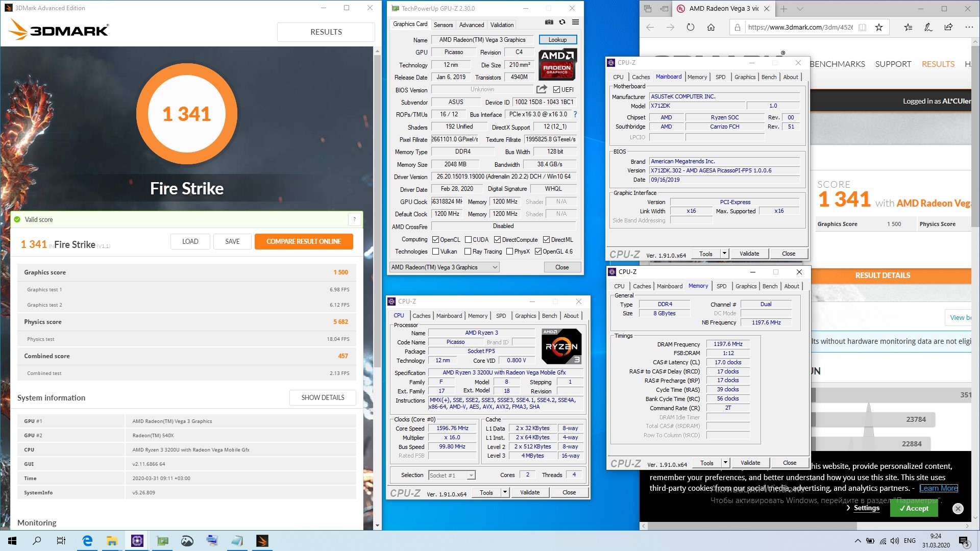Click browser home icon
Screen dimensions: 980x551
(x=710, y=28)
